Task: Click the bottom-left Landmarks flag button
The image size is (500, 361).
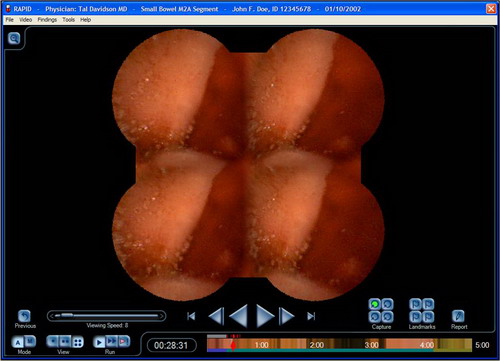Action: 415,316
